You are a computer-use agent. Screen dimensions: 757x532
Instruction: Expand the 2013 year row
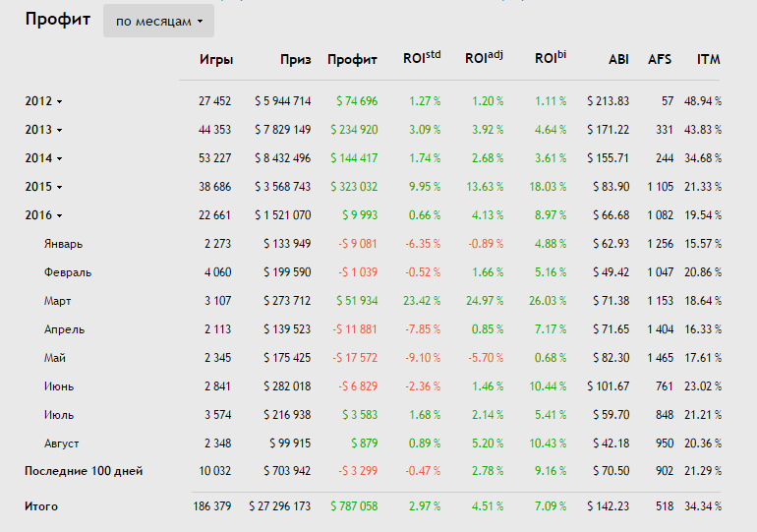click(43, 130)
